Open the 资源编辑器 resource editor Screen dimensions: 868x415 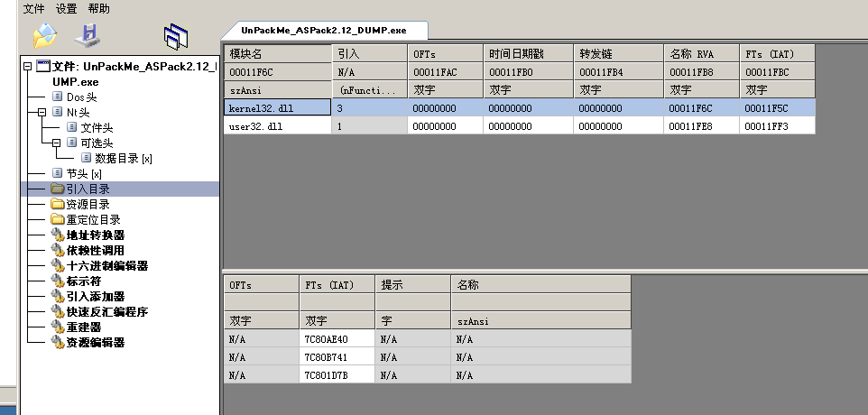pyautogui.click(x=95, y=342)
